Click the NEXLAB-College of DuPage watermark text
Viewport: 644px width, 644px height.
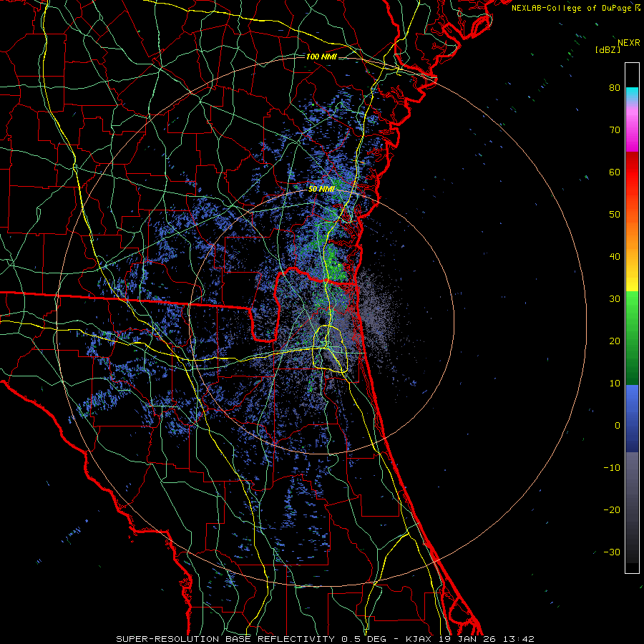[x=571, y=8]
